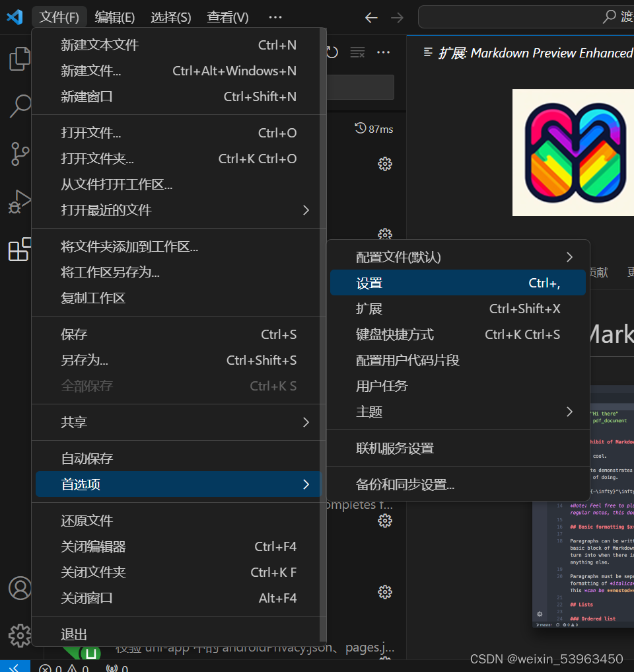634x672 pixels.
Task: Click the Accounts icon above the settings gear
Action: 19,588
